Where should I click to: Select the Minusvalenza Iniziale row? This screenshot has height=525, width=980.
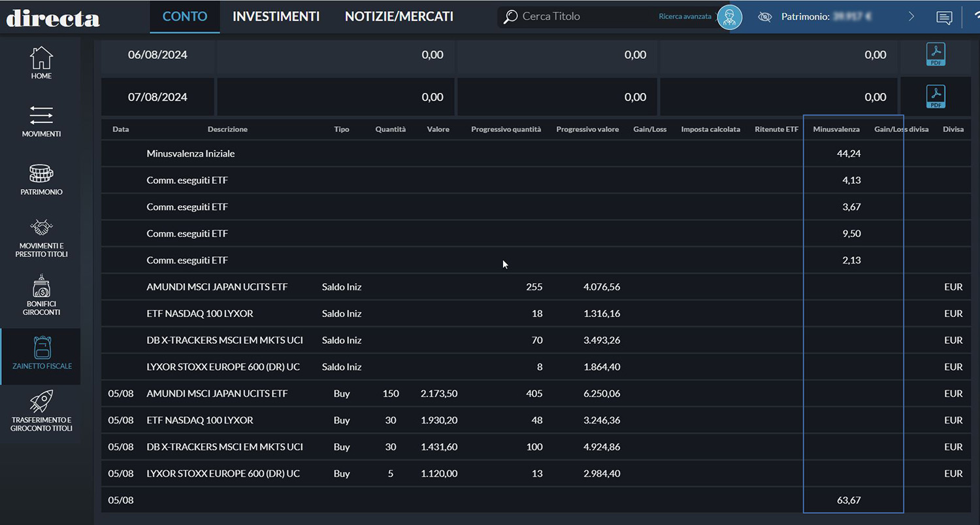pyautogui.click(x=535, y=154)
